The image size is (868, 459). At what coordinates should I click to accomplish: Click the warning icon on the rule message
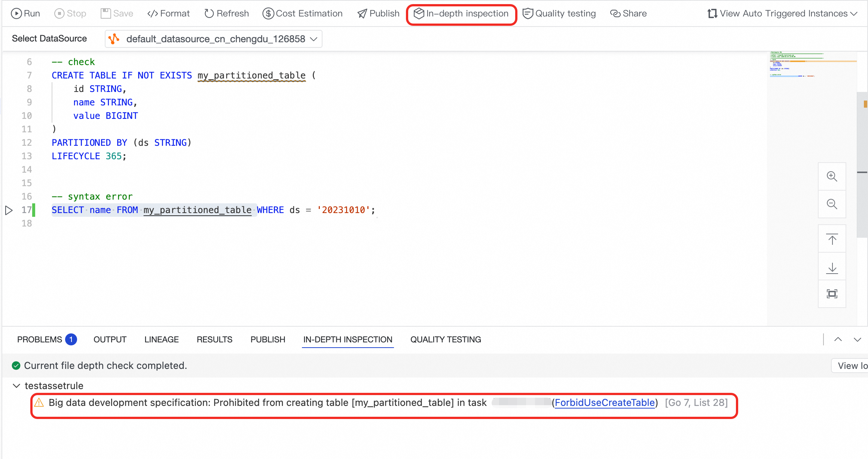[39, 403]
